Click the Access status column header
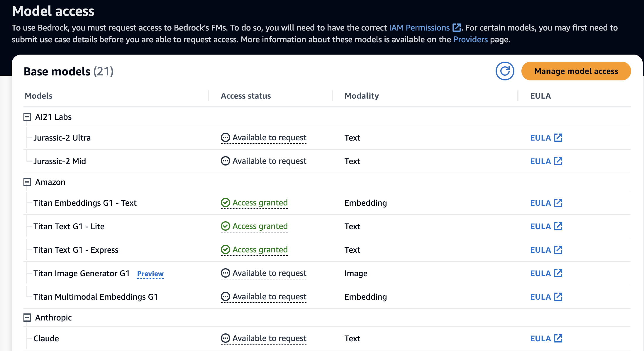This screenshot has height=351, width=644. click(x=245, y=96)
